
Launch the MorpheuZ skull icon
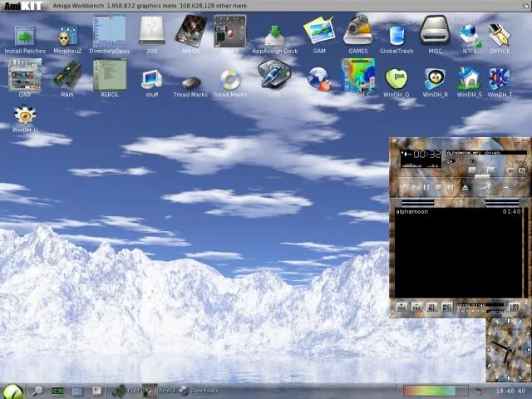pos(67,37)
